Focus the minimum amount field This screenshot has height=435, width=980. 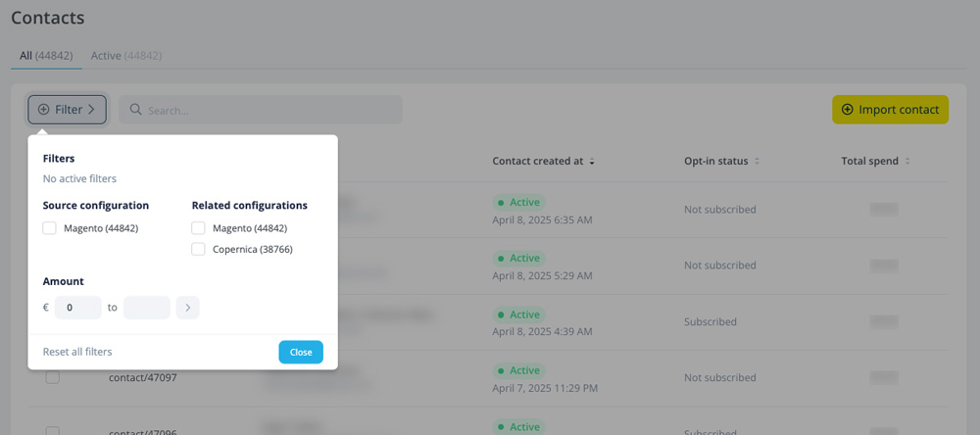click(x=78, y=308)
